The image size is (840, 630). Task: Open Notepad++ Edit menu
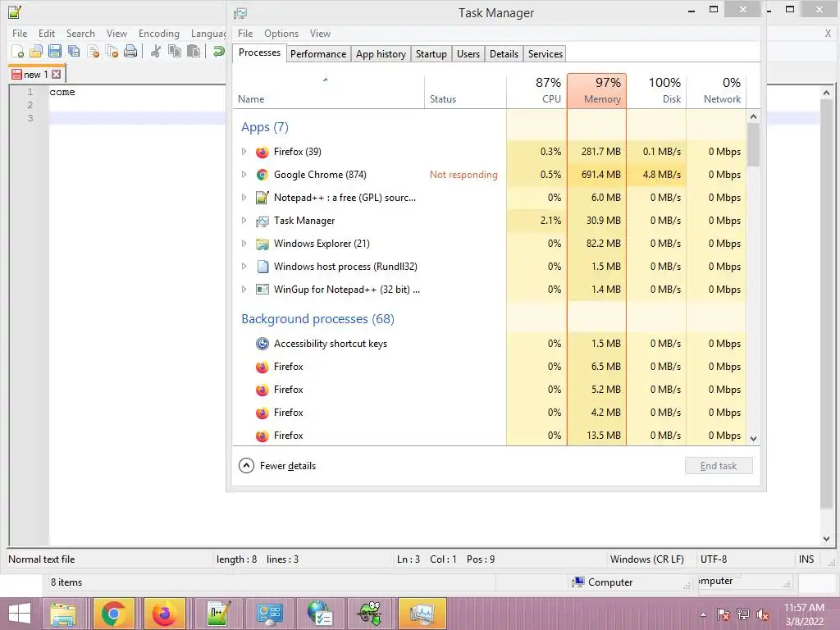click(x=47, y=34)
